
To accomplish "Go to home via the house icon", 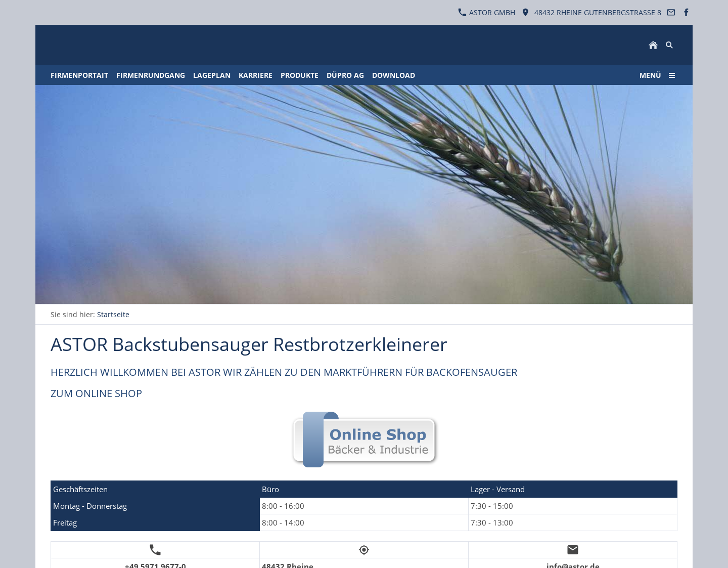I will (x=653, y=45).
